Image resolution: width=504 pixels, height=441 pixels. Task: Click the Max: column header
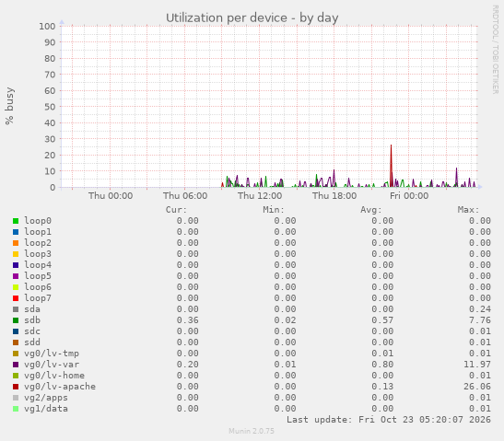[x=468, y=210]
